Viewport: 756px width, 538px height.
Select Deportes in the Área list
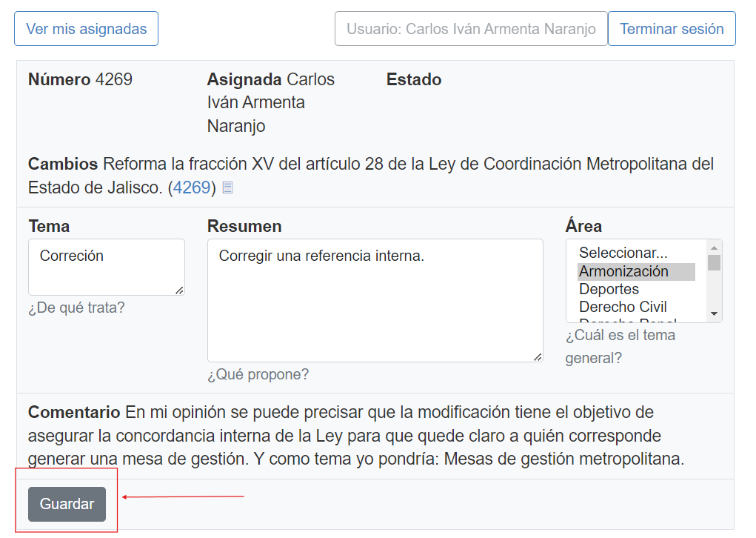tap(636, 289)
